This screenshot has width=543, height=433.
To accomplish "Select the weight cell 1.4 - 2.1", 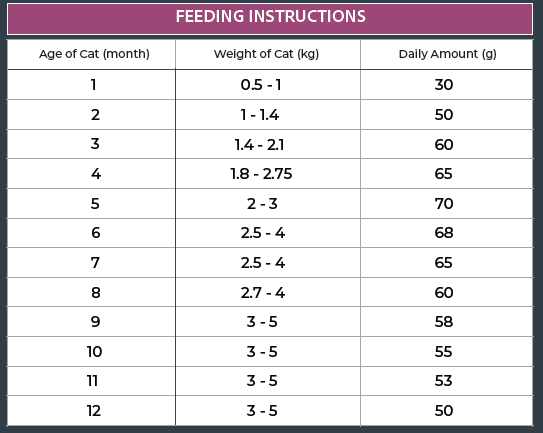I will click(x=268, y=144).
